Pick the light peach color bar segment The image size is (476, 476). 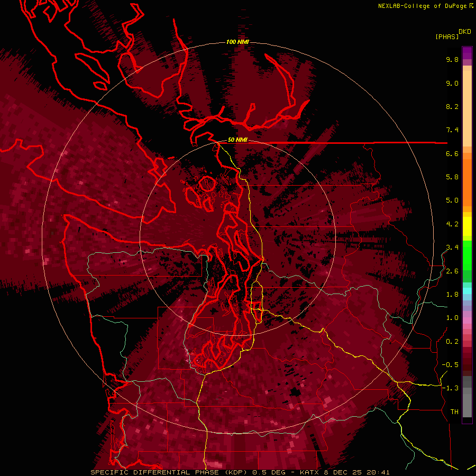pyautogui.click(x=467, y=108)
